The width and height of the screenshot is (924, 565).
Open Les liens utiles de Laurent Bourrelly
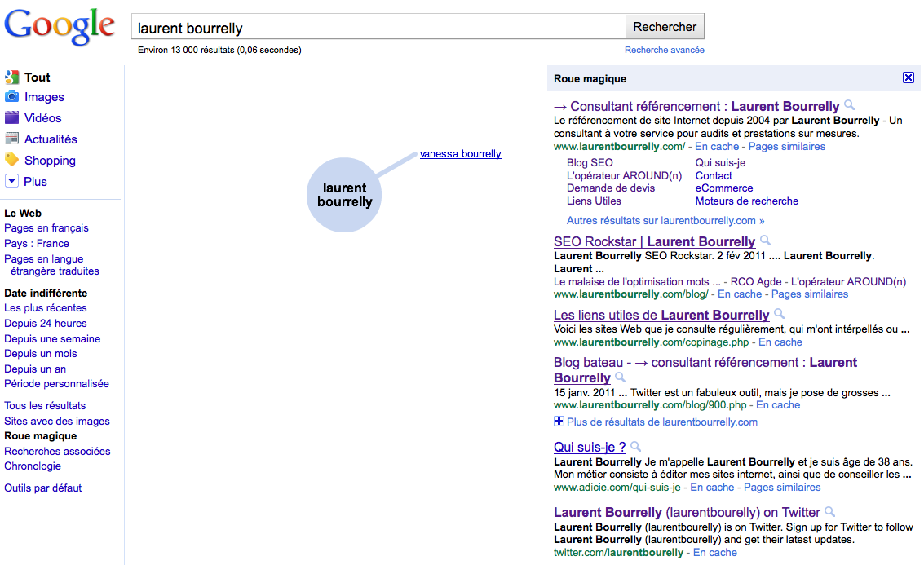(x=661, y=316)
